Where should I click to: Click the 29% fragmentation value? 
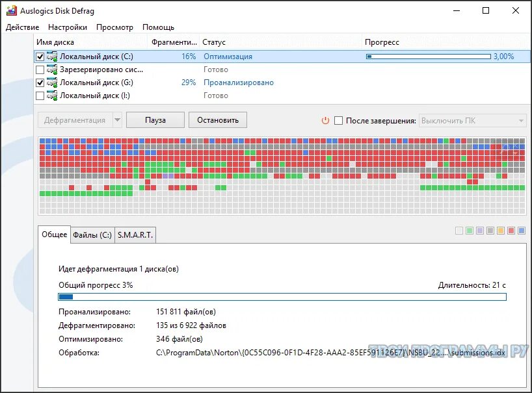tap(189, 82)
